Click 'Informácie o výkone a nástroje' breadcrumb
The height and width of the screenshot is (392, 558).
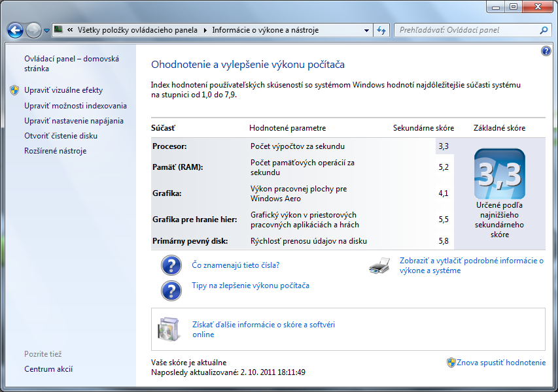pos(265,30)
